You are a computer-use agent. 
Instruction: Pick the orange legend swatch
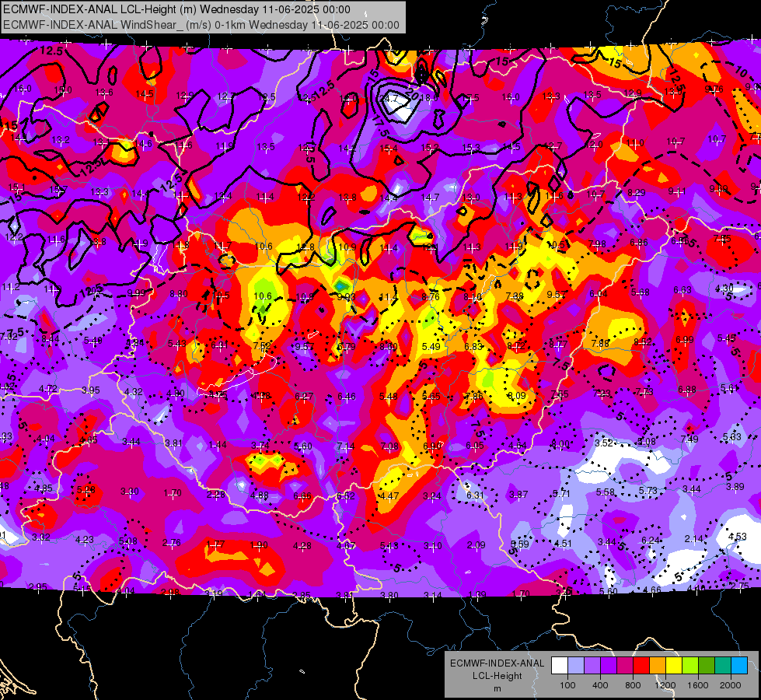click(x=658, y=665)
